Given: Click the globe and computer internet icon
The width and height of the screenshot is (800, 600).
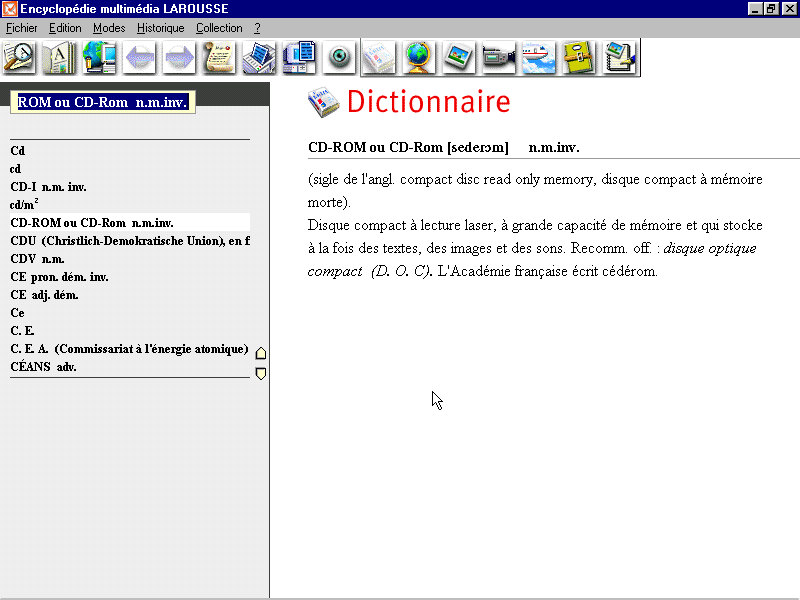Looking at the screenshot, I should coord(99,57).
